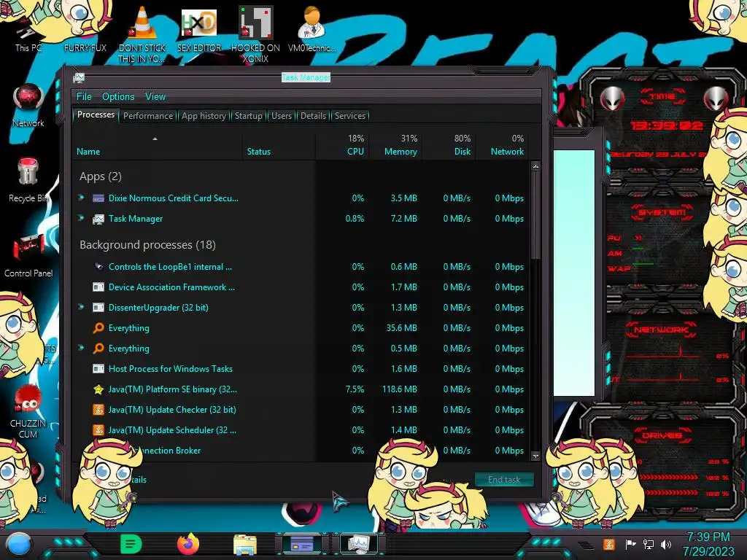Open the This PC desktop icon
747x560 pixels.
tap(28, 36)
